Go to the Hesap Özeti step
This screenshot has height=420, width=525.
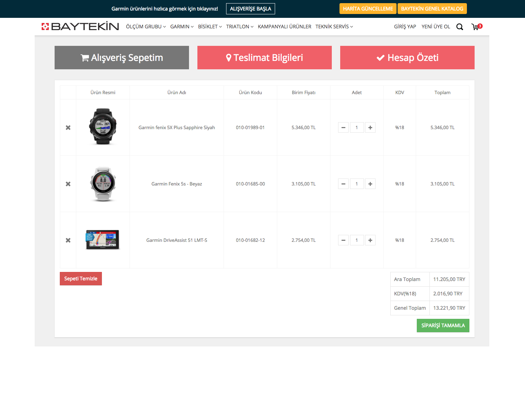[x=407, y=57]
